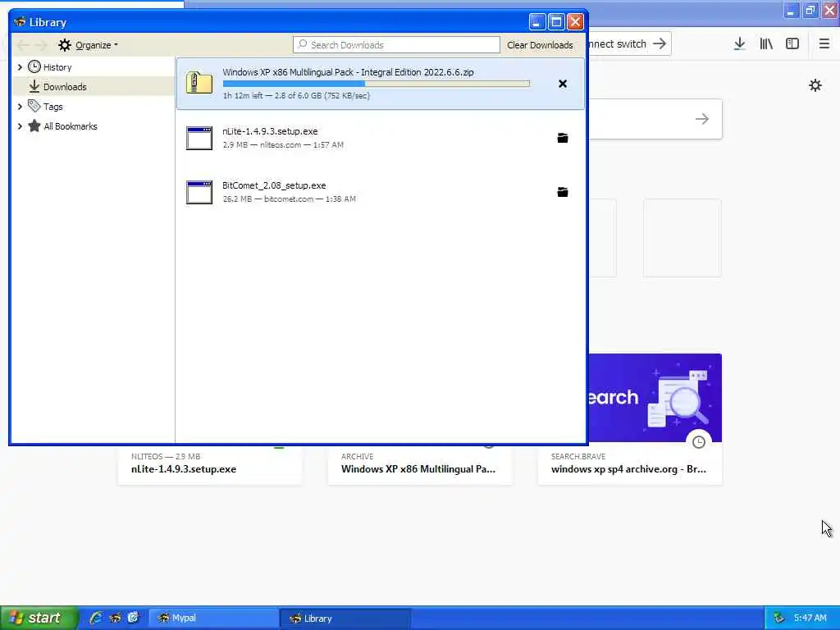840x630 pixels.
Task: Click the empty top site tile at far right
Action: pyautogui.click(x=682, y=238)
